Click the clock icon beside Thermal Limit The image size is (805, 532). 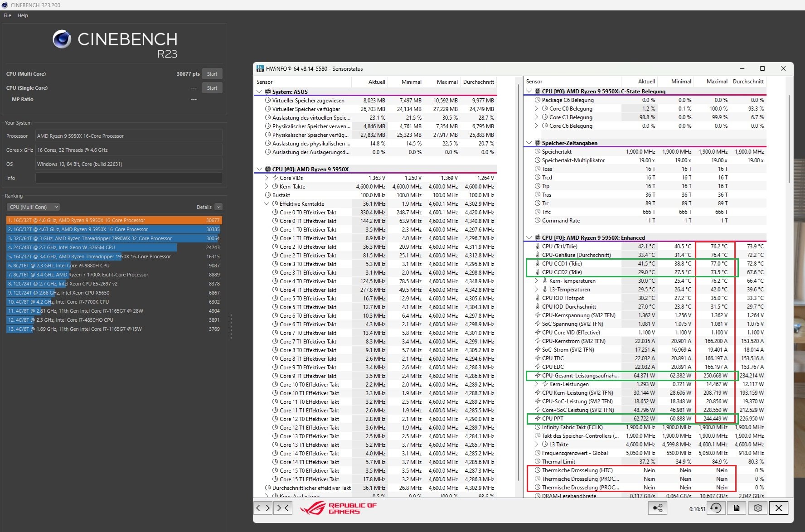tap(538, 461)
